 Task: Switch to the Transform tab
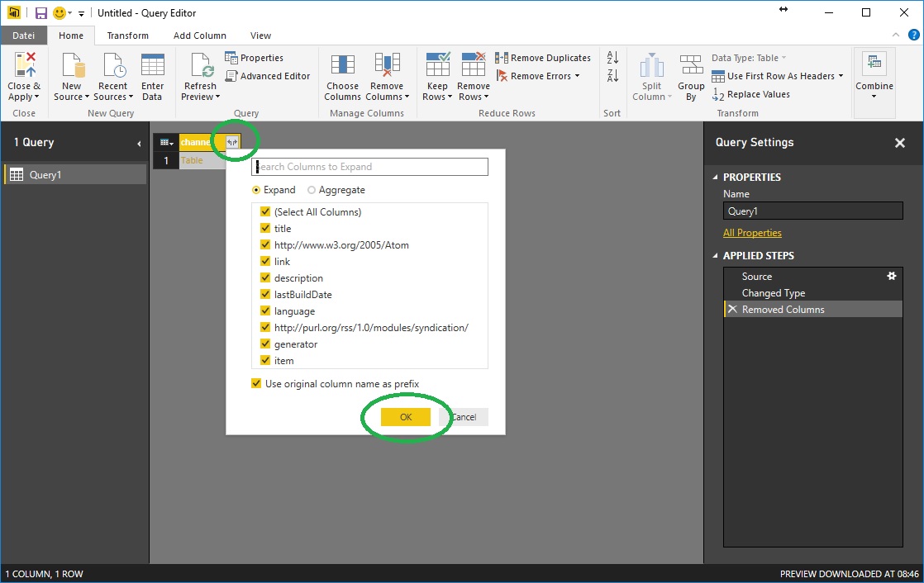tap(128, 36)
